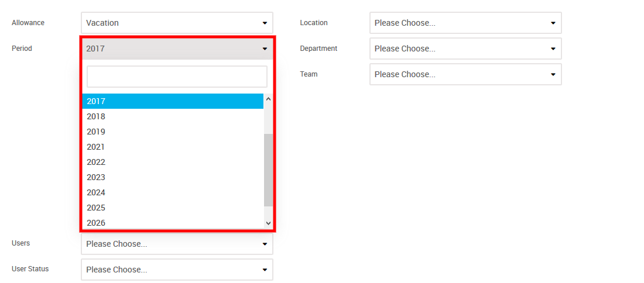The image size is (644, 283).
Task: Open the Allowance dropdown showing Vacation
Action: coord(177,23)
